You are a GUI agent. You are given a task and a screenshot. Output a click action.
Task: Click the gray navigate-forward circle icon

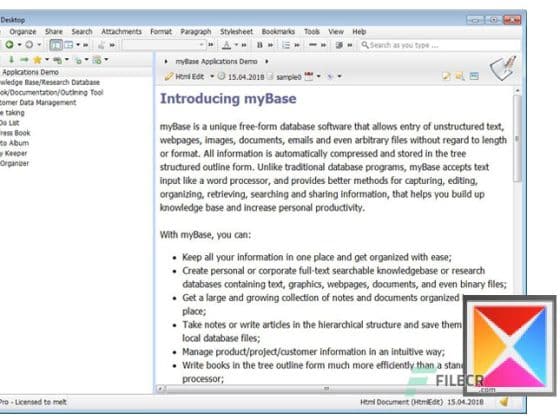click(x=29, y=45)
